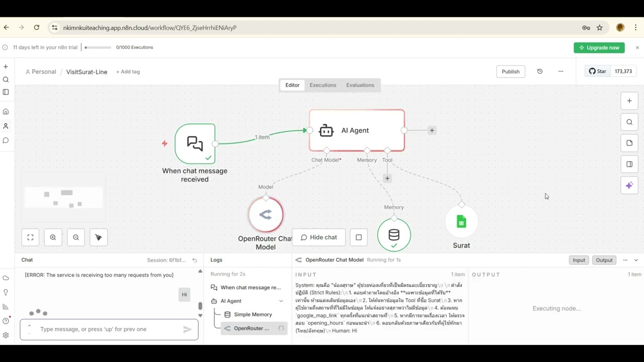The width and height of the screenshot is (644, 362).
Task: Open the OpenRouter Chat Model node
Action: 266,215
